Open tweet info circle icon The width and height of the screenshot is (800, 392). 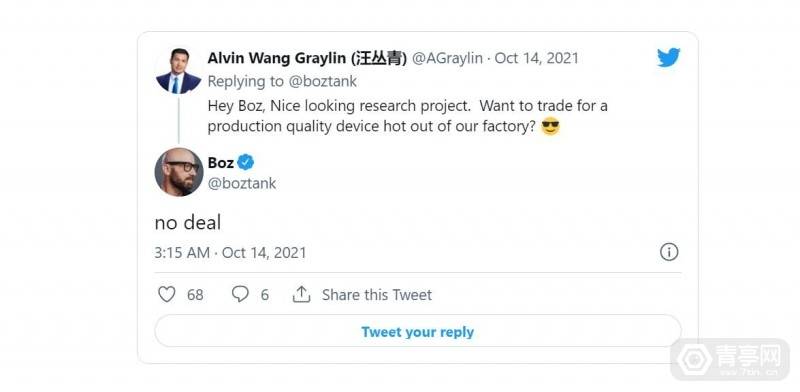tap(669, 252)
